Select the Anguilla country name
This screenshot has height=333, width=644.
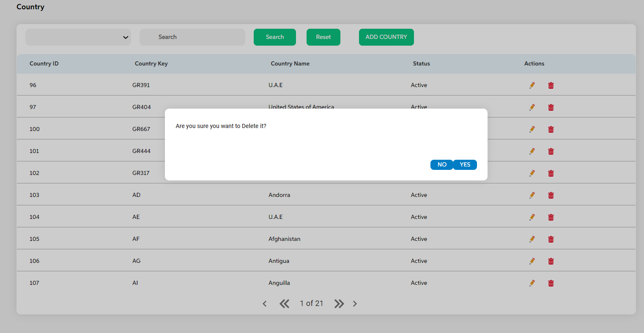[x=279, y=283]
